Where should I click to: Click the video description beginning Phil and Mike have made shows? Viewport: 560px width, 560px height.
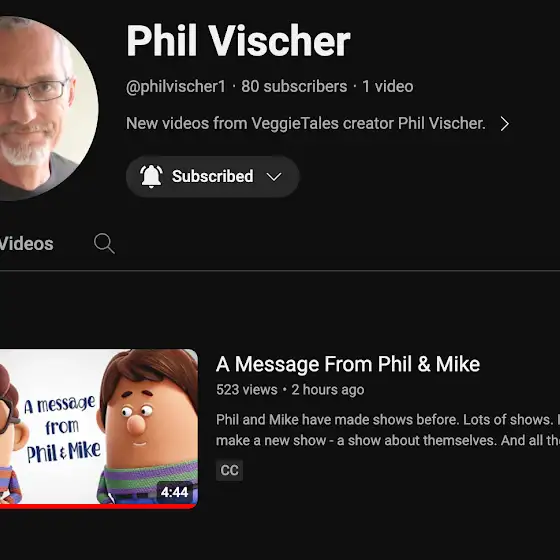tap(388, 430)
